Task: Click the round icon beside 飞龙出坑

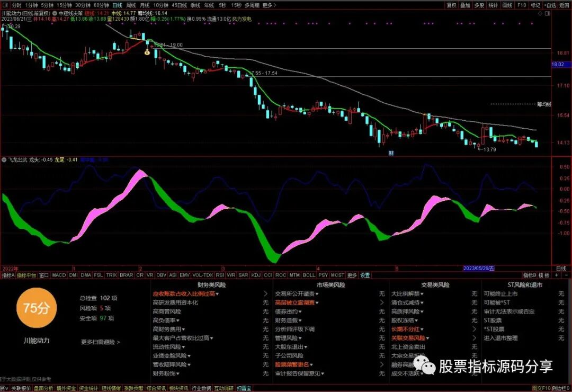Action: pyautogui.click(x=4, y=159)
